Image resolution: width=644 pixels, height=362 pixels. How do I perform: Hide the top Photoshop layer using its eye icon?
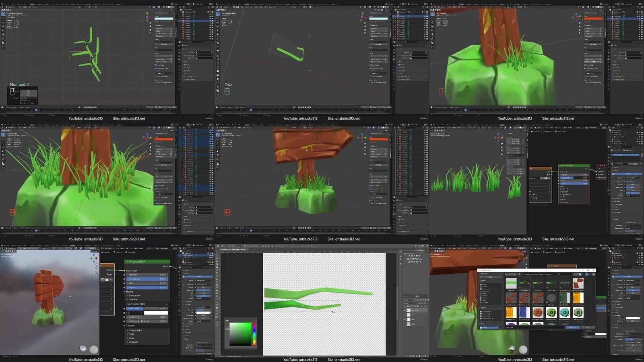tap(405, 310)
